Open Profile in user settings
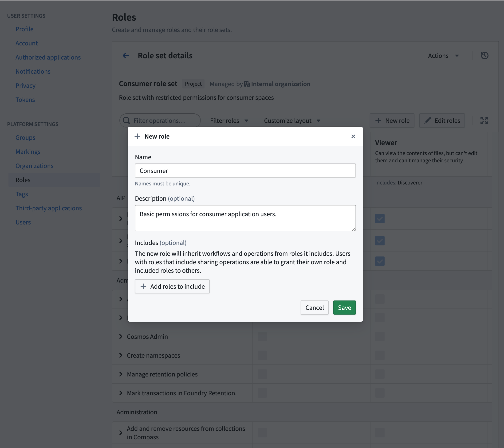The image size is (504, 448). tap(24, 29)
